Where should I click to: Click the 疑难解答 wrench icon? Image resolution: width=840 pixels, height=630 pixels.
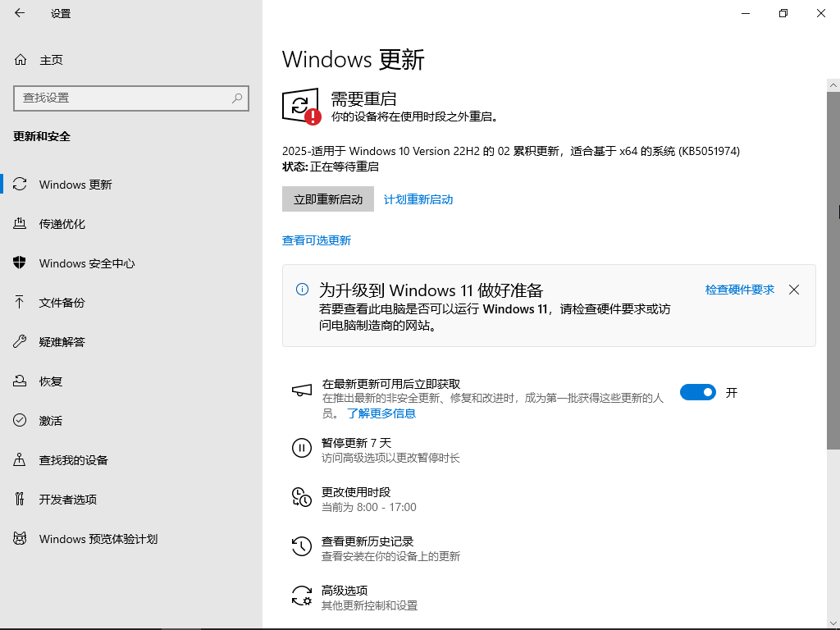[x=21, y=342]
